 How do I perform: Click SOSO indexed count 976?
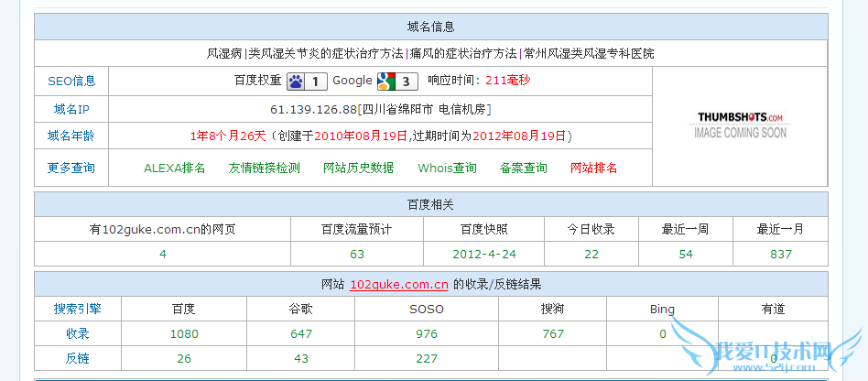[427, 334]
